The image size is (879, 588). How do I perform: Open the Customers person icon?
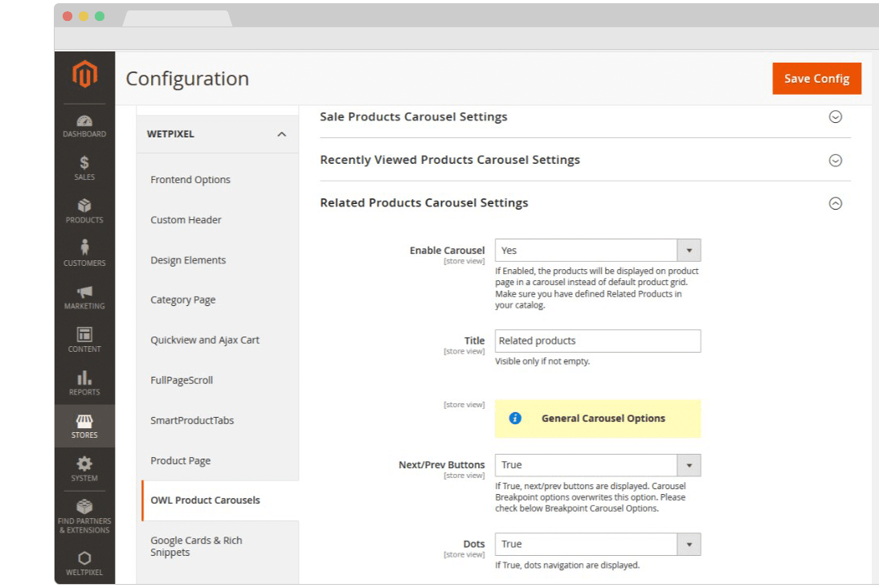(84, 249)
